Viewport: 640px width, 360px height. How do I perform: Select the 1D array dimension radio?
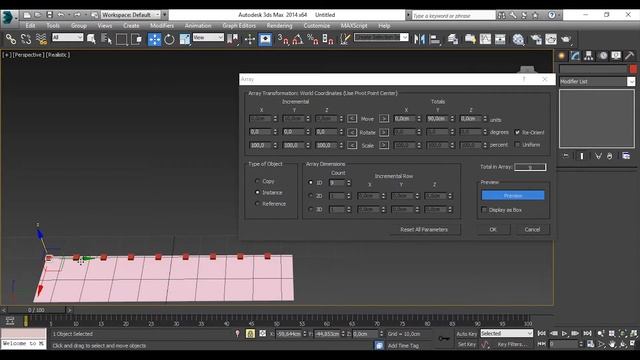point(311,182)
